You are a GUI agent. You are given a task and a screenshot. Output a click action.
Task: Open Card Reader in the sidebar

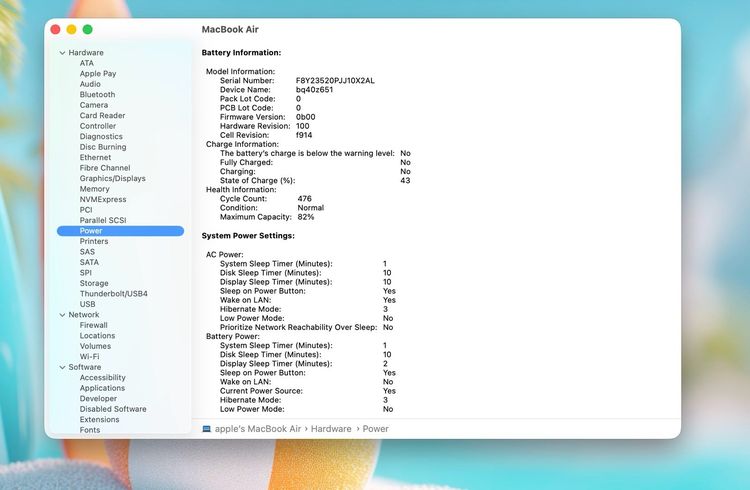[102, 115]
